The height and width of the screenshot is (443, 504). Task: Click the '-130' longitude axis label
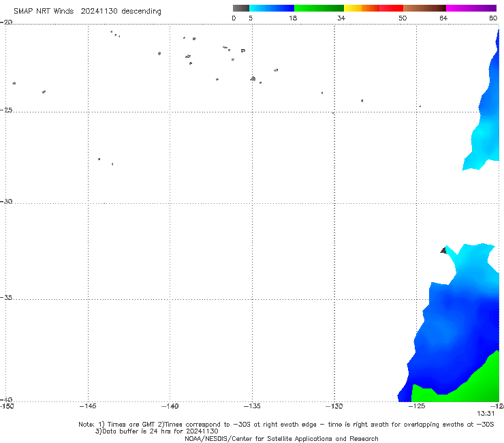pos(334,406)
